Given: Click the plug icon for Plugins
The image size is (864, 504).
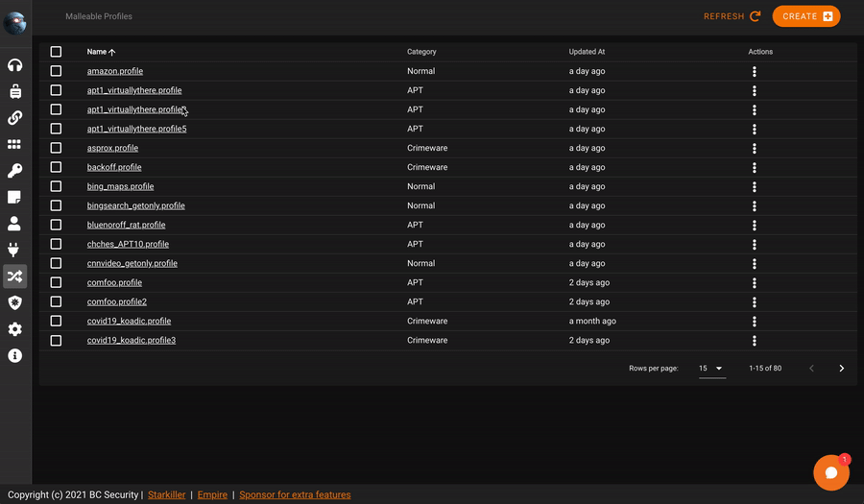Looking at the screenshot, I should click(14, 250).
